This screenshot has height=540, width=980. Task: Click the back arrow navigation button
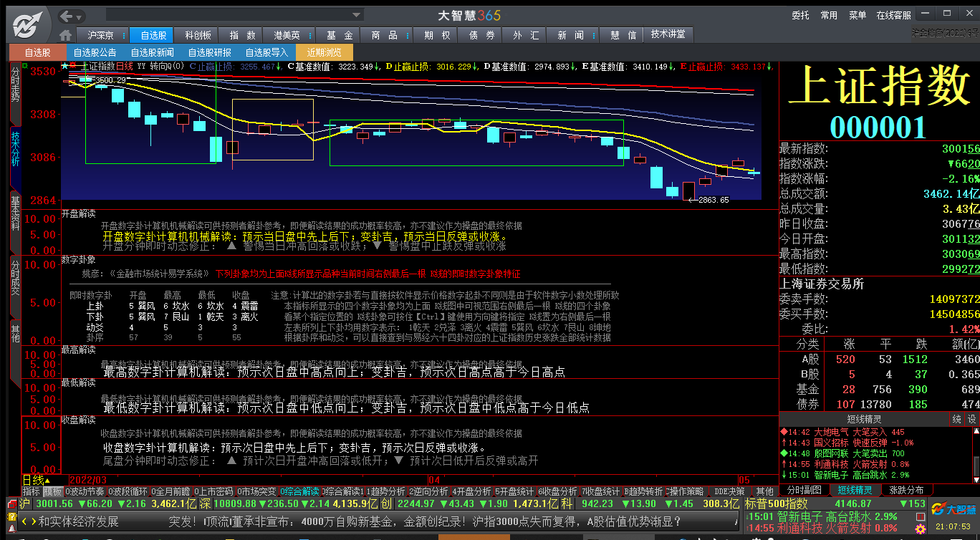pos(67,16)
